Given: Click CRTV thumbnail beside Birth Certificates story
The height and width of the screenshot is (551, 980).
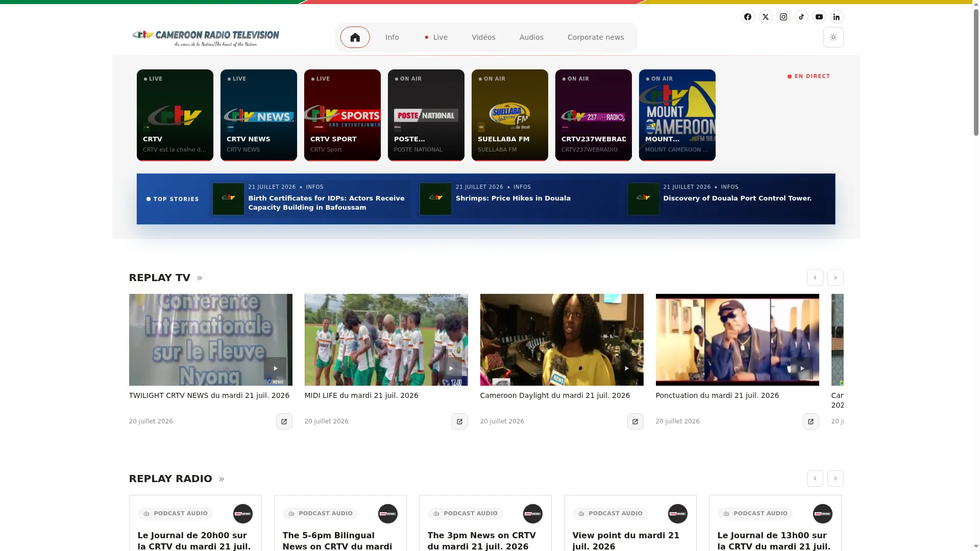Looking at the screenshot, I should (x=228, y=199).
